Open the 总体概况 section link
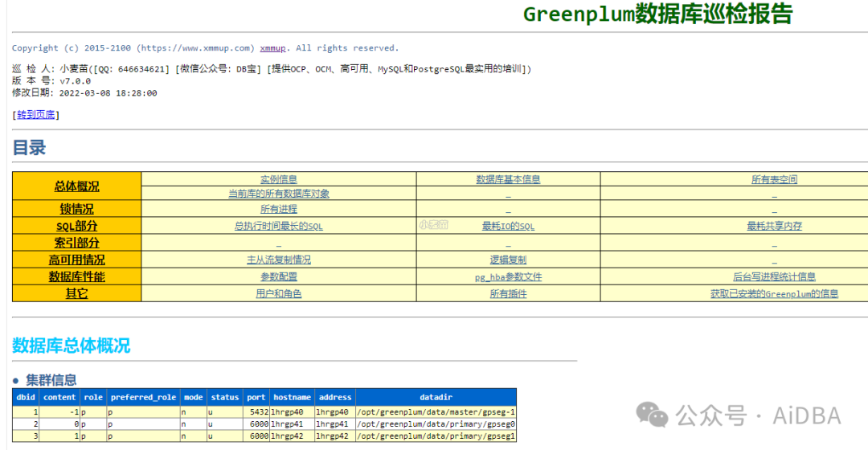Screen dimensions: 868x450 click(x=76, y=186)
